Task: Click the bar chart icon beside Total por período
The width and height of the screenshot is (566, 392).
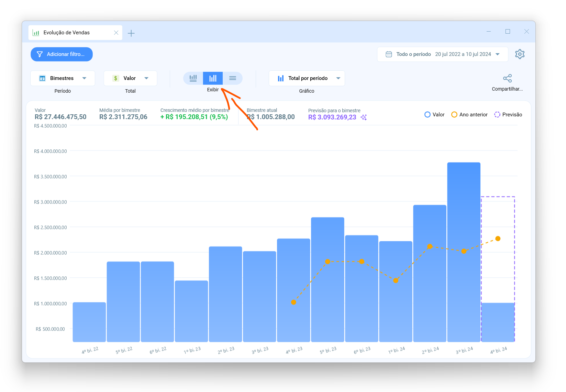Action: tap(281, 78)
